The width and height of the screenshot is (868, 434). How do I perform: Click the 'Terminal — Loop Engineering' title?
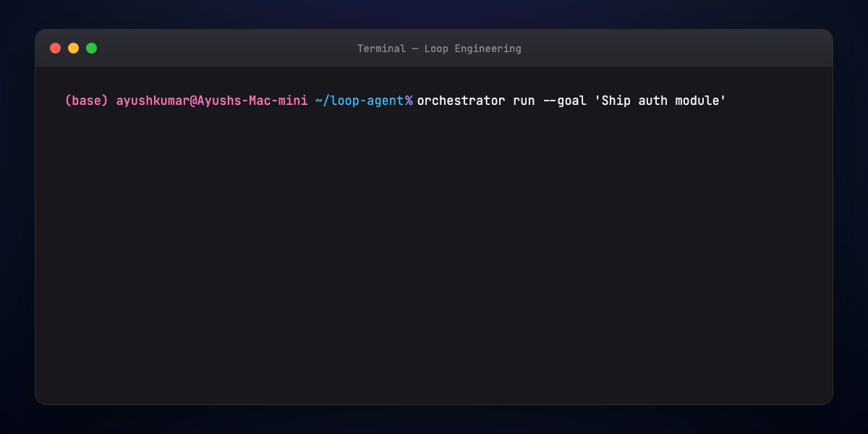(x=439, y=48)
